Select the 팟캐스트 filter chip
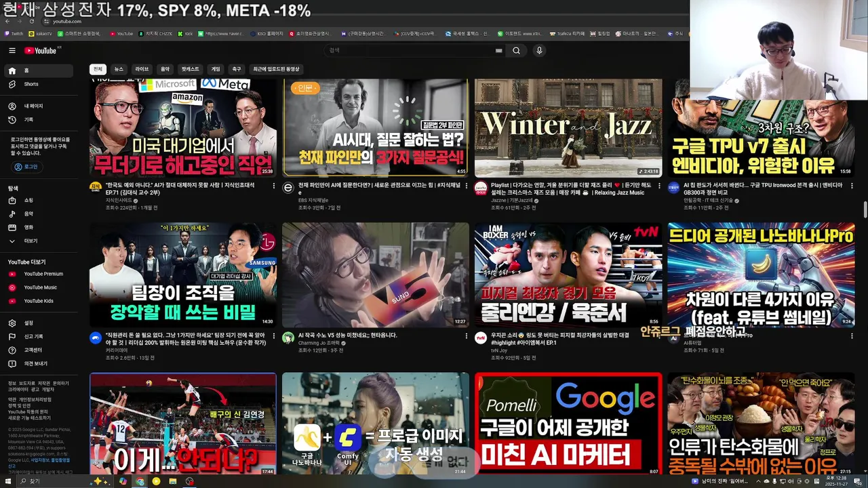 191,69
